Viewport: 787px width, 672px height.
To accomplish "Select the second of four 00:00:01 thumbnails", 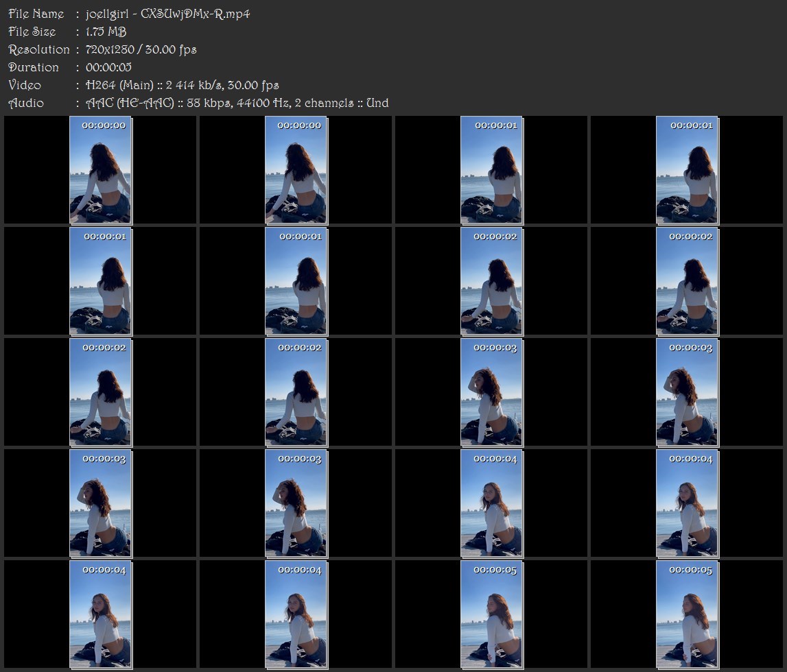I will [687, 170].
